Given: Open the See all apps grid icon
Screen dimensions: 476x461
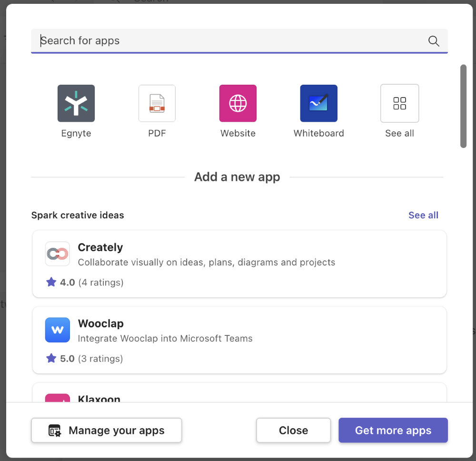Looking at the screenshot, I should [399, 103].
